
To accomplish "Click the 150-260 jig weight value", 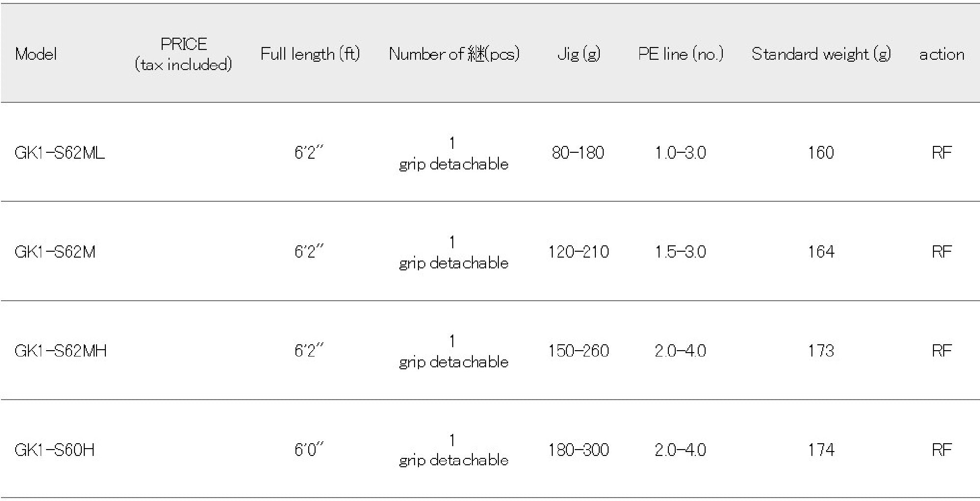I will pos(578,351).
